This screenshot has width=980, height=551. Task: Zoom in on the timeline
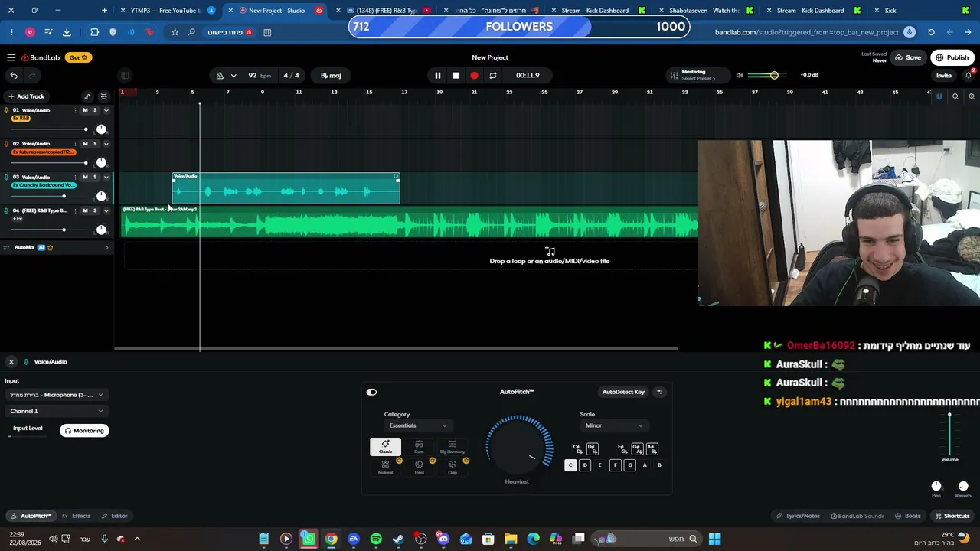[x=972, y=96]
